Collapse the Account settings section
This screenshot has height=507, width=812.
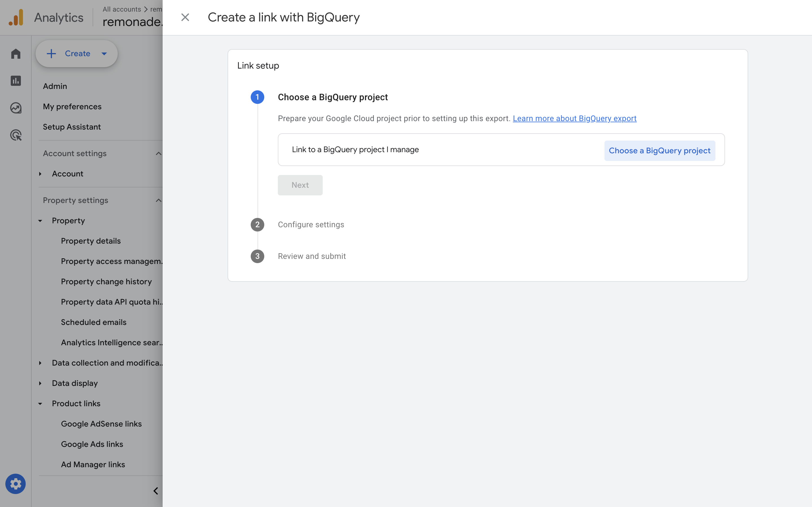[x=158, y=154]
